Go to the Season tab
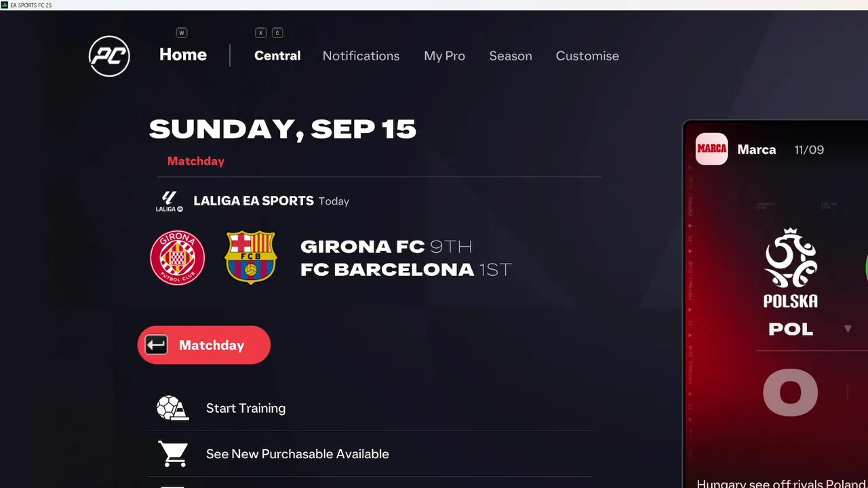868x488 pixels. 511,56
